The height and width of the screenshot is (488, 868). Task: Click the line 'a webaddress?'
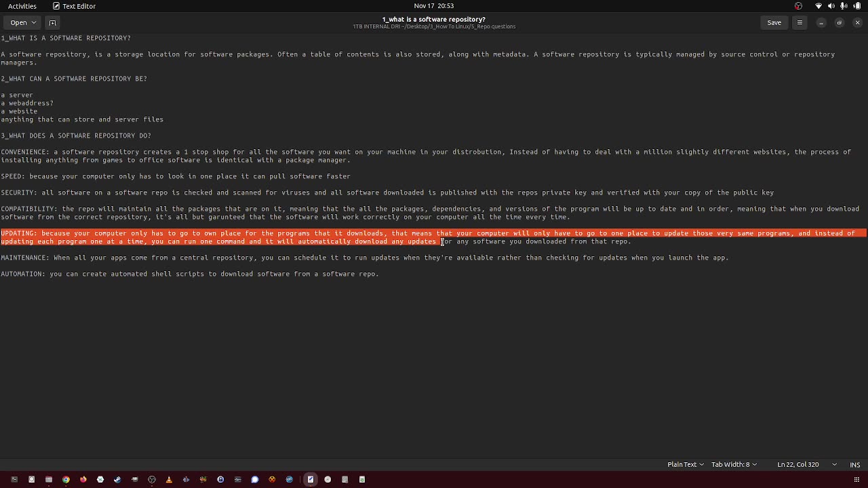(x=27, y=103)
